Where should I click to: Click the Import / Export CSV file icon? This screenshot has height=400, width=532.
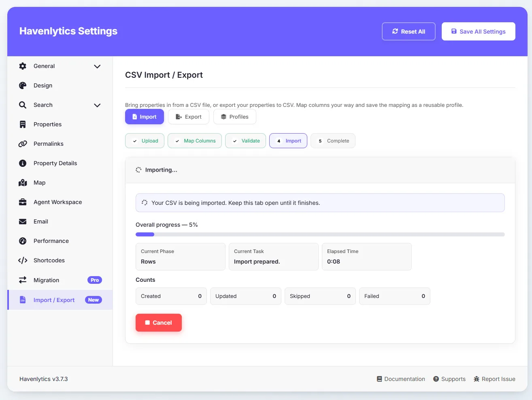coord(23,300)
